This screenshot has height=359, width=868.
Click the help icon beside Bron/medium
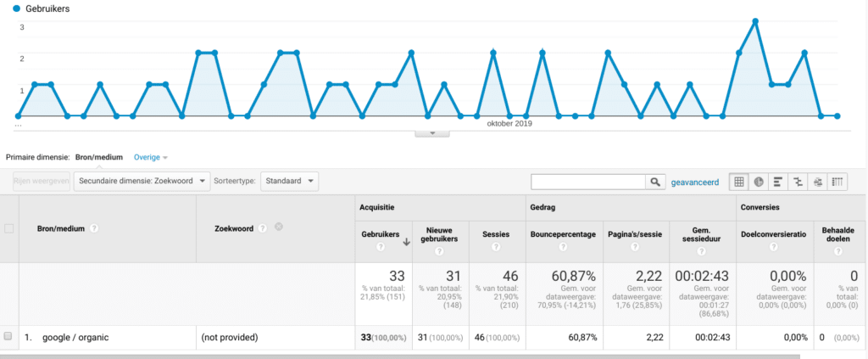pyautogui.click(x=94, y=228)
